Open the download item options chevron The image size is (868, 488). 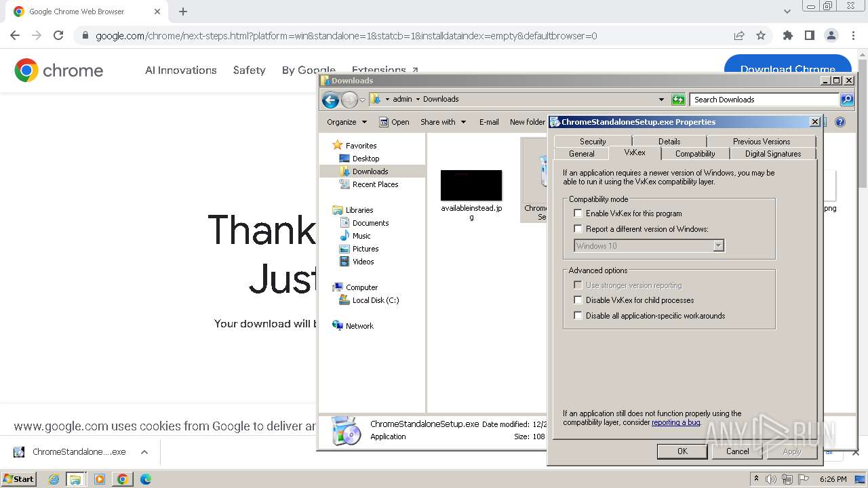pyautogui.click(x=144, y=452)
